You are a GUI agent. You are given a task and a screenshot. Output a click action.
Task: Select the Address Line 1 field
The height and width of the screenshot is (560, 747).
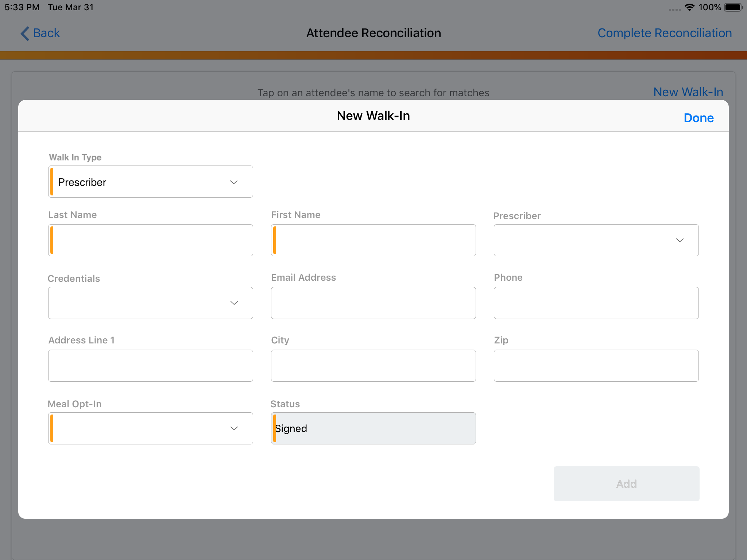point(150,366)
